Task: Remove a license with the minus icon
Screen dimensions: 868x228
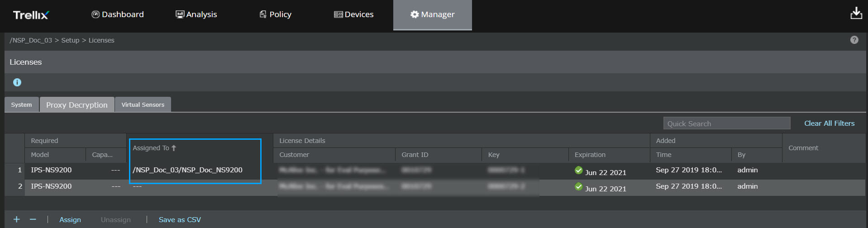Action: click(x=33, y=219)
